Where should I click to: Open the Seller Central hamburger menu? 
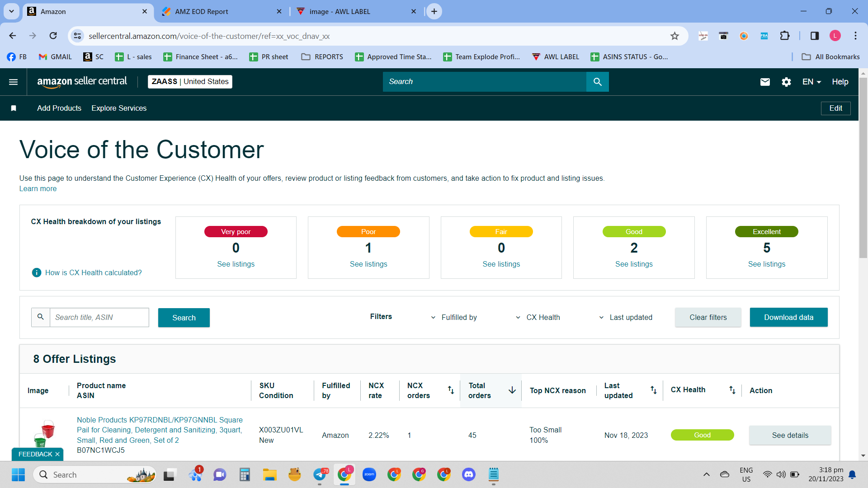(x=14, y=82)
